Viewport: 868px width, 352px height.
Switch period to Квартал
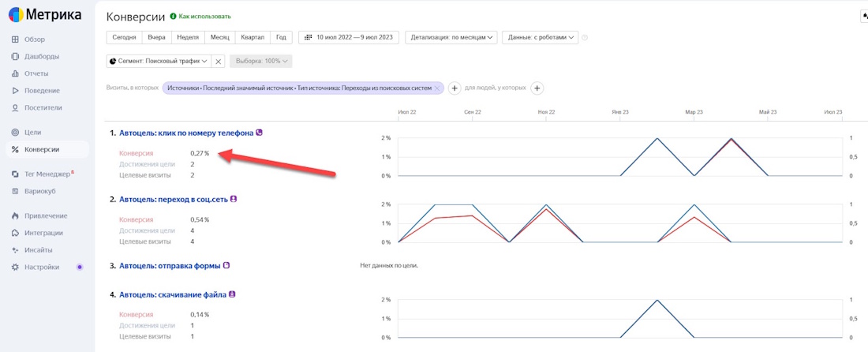253,37
